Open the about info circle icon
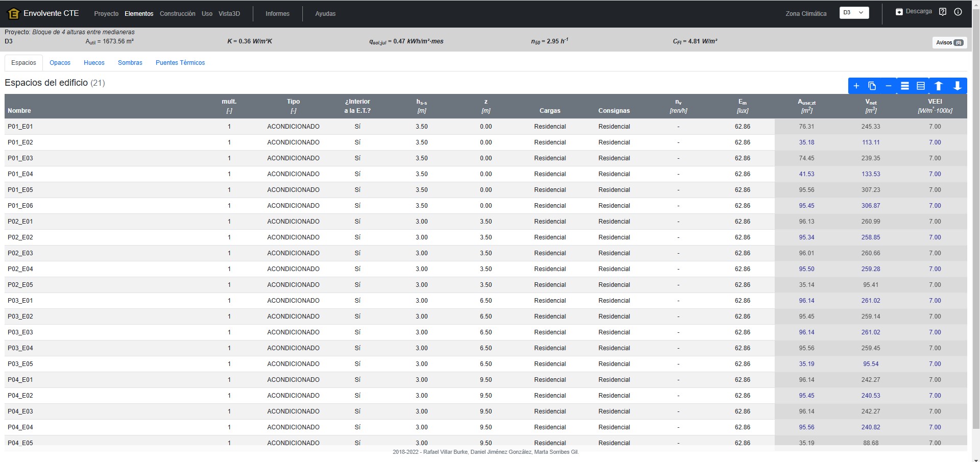980x462 pixels. (958, 12)
